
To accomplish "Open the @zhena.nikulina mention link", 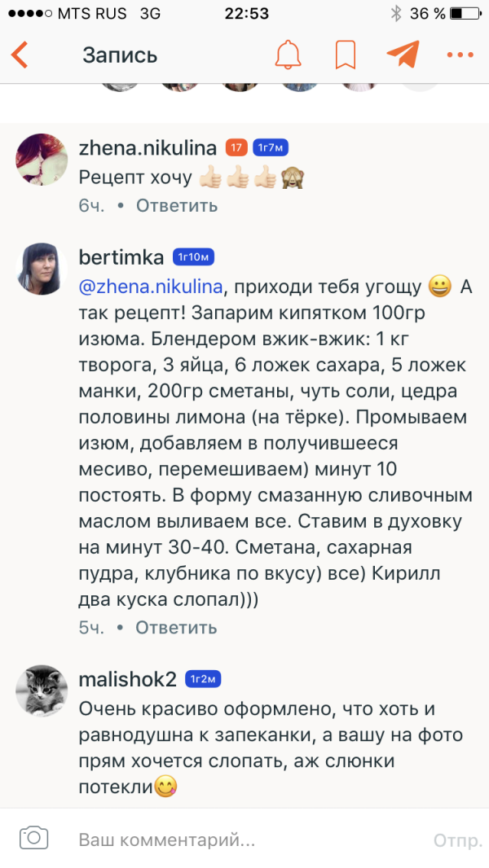I will tap(151, 287).
